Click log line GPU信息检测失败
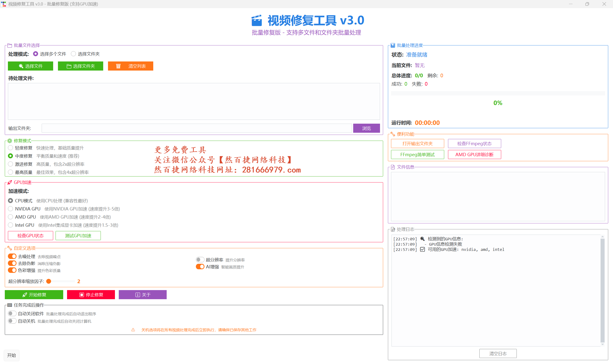Viewport: 613px width, 364px height. coord(428,244)
